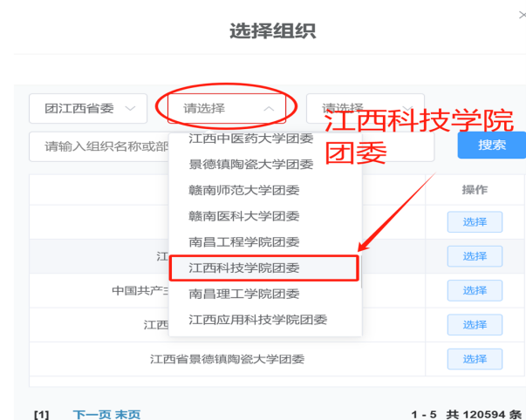Pick 南昌工程学院团委 from the list
The image size is (526, 420).
pyautogui.click(x=265, y=241)
